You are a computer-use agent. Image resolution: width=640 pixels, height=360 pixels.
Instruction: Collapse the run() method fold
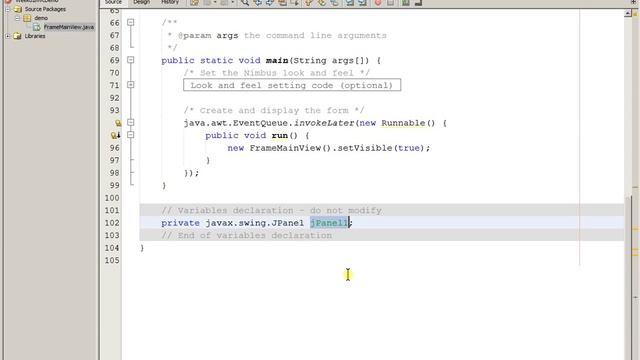(x=131, y=135)
